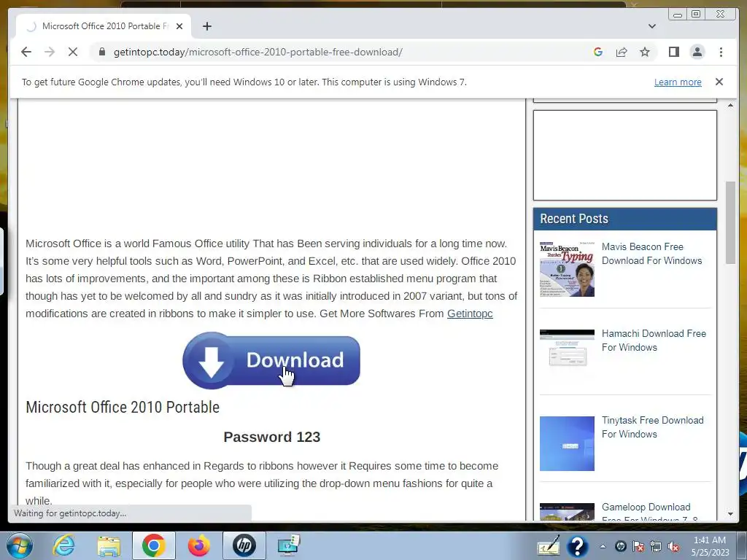Screen dimensions: 747x560
Task: Stop loading the page
Action: (x=73, y=52)
